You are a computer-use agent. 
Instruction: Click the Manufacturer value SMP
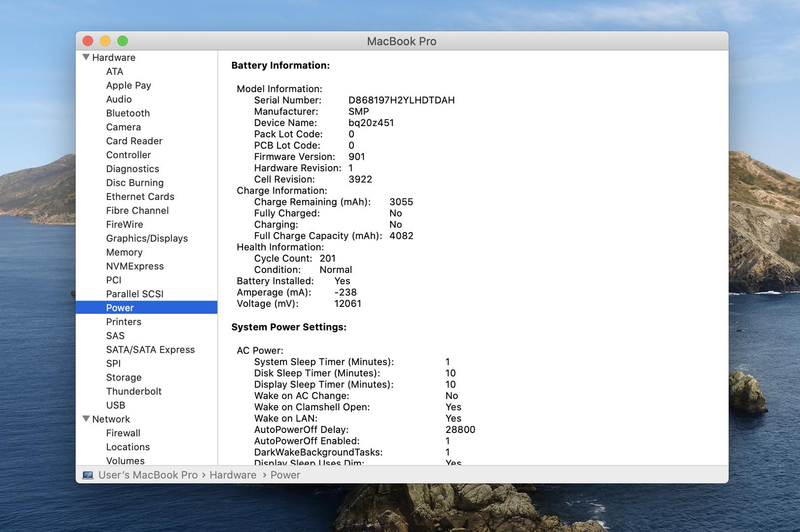tap(358, 111)
